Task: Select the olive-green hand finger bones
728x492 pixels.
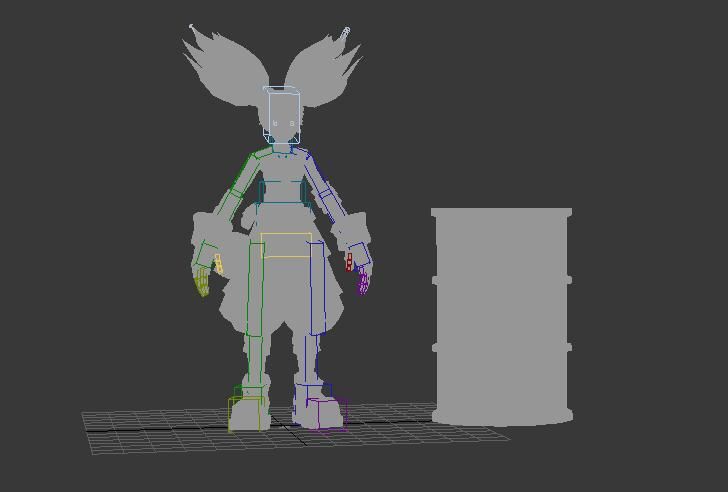Action: coord(202,281)
